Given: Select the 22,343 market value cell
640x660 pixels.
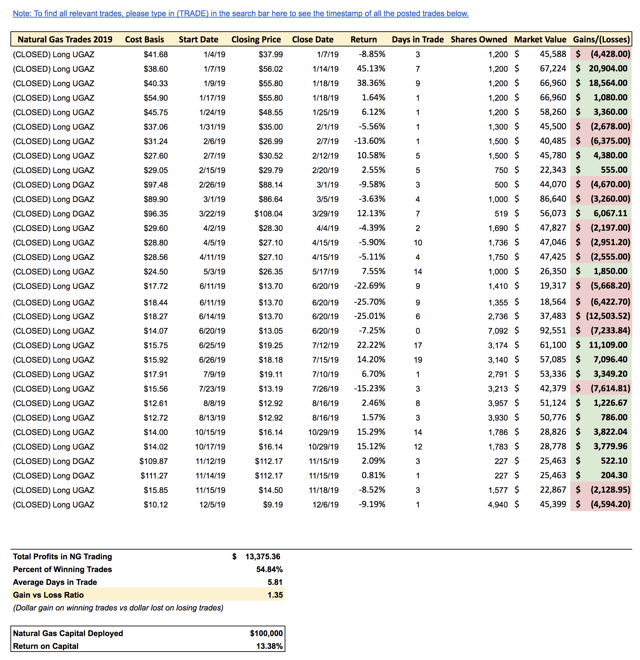Looking at the screenshot, I should coord(553,170).
